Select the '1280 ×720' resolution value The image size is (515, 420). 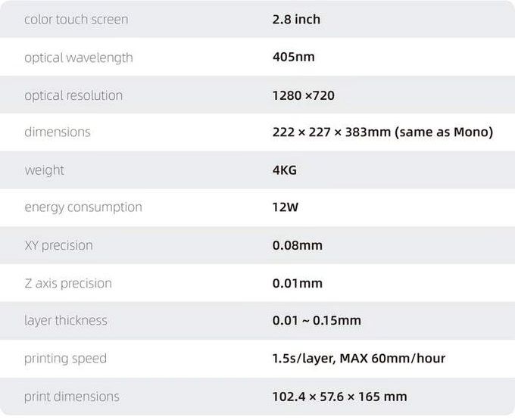click(x=304, y=95)
